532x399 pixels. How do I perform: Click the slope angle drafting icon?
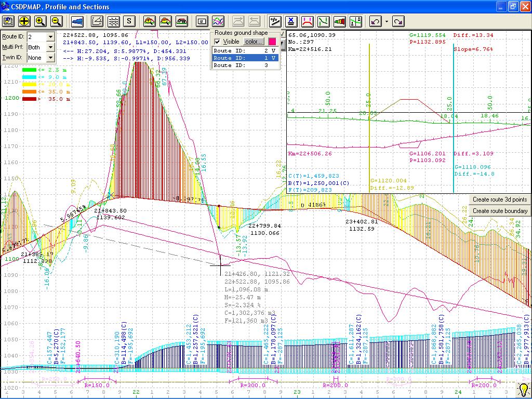[x=97, y=21]
